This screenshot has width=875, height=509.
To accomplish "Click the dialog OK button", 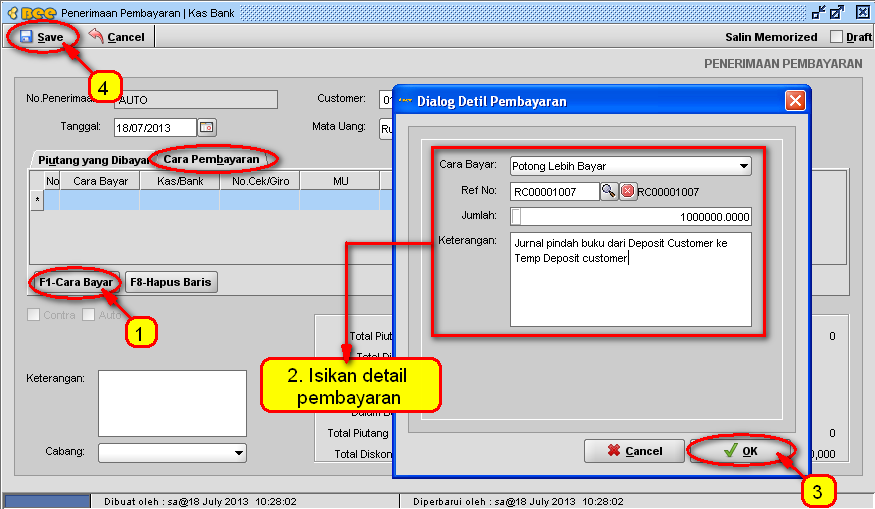I will point(740,451).
